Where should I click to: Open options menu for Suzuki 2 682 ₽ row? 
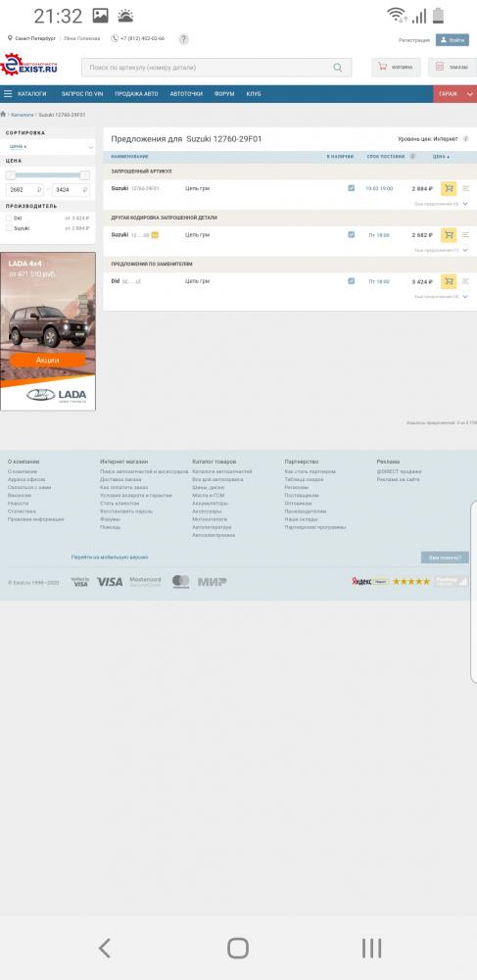(466, 235)
